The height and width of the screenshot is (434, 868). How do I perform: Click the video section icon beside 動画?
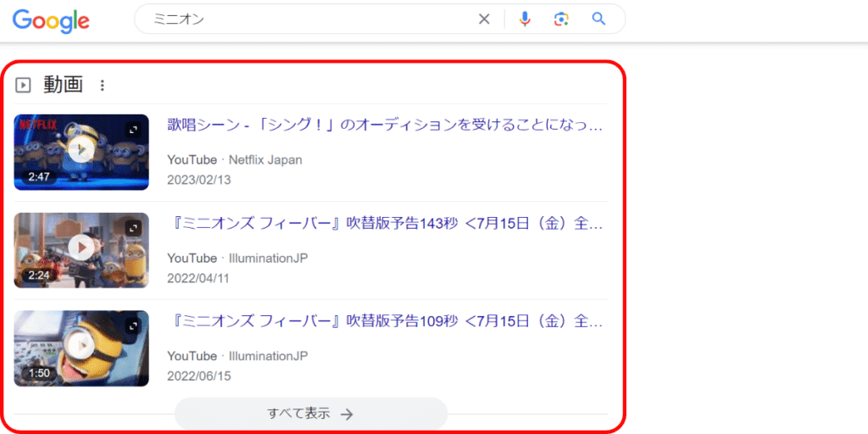click(x=23, y=86)
